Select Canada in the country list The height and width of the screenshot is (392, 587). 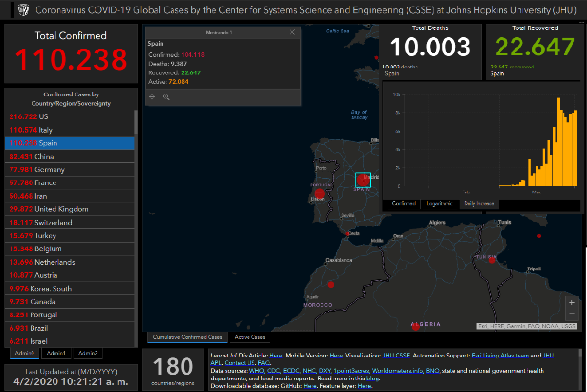[x=70, y=302]
